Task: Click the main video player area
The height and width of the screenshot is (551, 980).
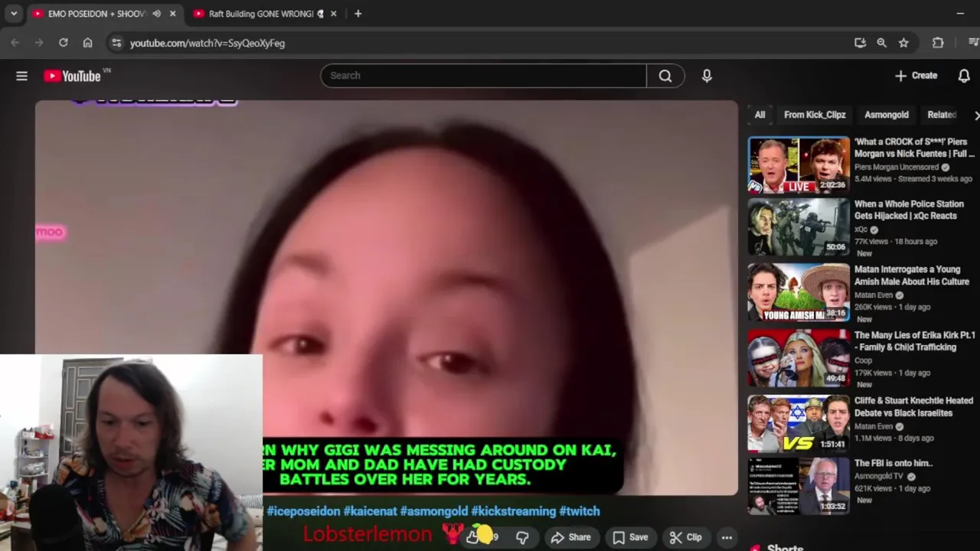Action: [387, 298]
